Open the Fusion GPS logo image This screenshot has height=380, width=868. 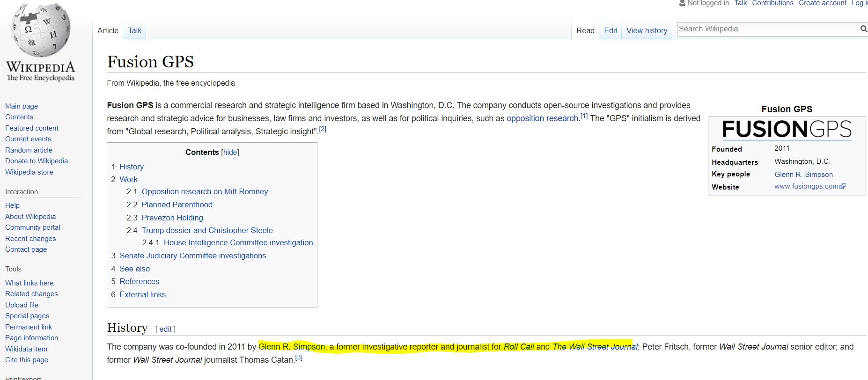(x=787, y=130)
